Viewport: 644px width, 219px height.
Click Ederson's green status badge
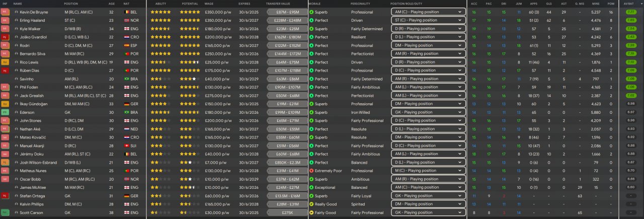point(5,112)
